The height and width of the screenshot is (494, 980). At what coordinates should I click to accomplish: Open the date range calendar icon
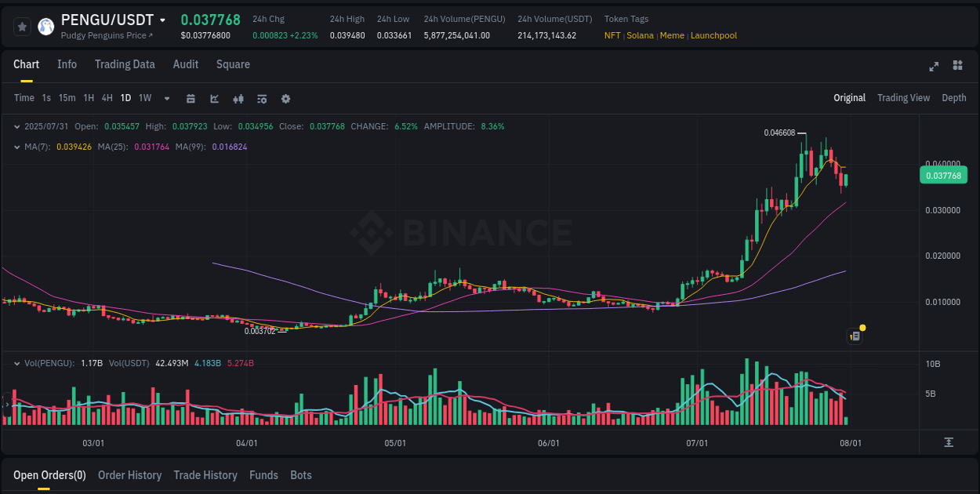click(191, 99)
